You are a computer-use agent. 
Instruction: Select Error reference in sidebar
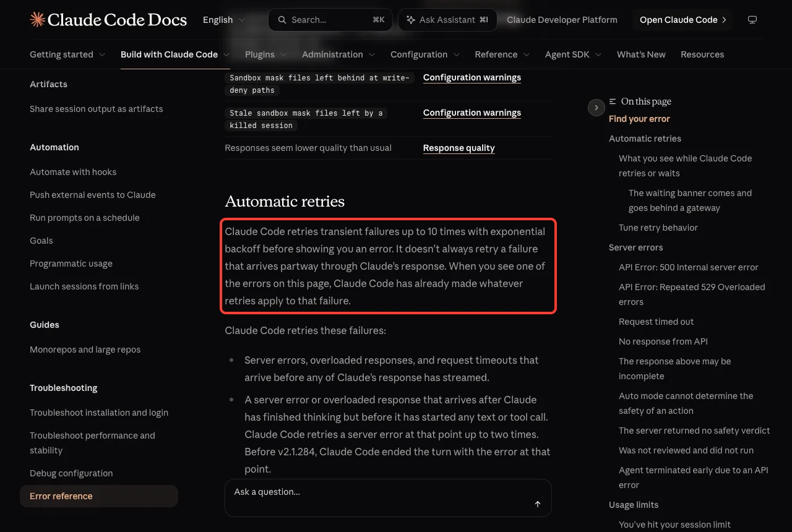click(x=99, y=496)
